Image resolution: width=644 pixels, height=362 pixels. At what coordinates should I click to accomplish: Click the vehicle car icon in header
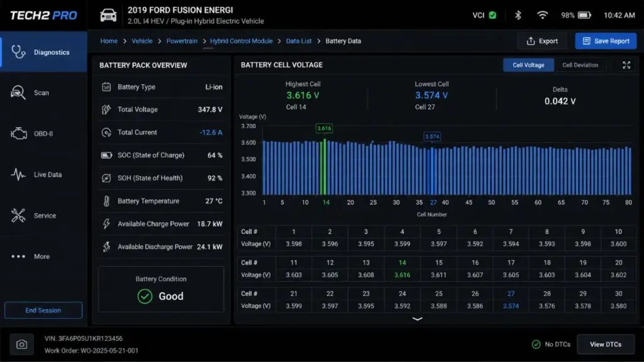pos(108,16)
